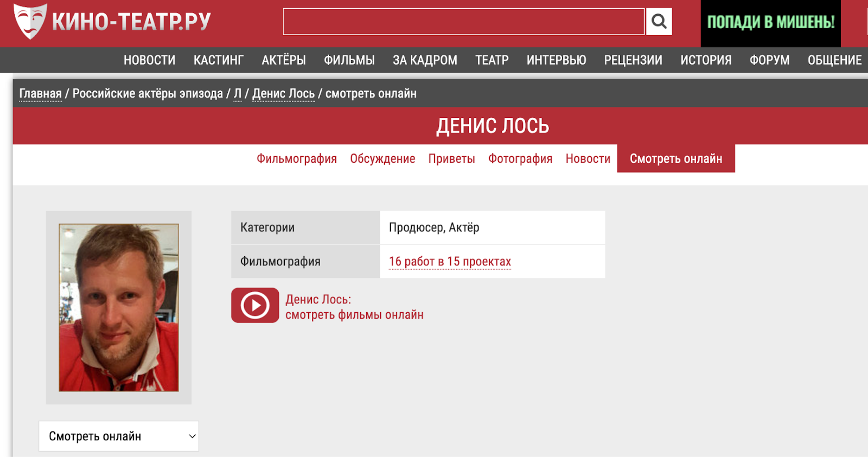Click the Денис Лось profile photo
This screenshot has width=868, height=457.
[x=119, y=307]
